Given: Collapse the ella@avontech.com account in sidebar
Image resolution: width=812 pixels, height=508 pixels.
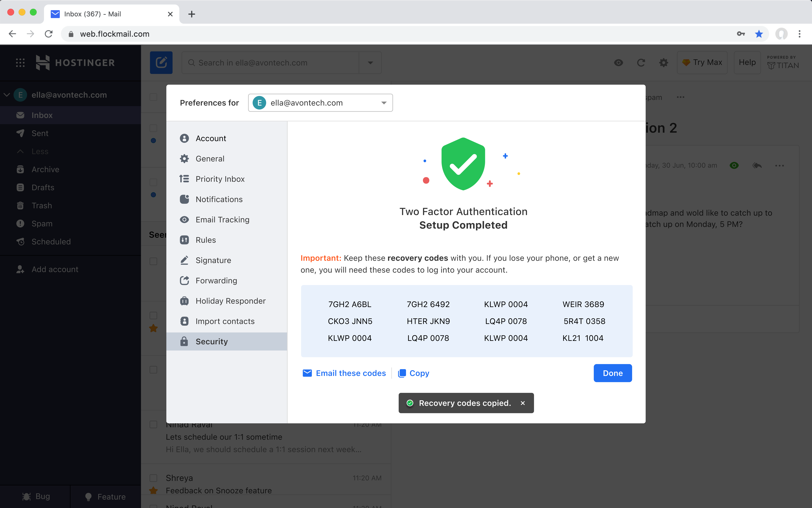Looking at the screenshot, I should tap(7, 95).
